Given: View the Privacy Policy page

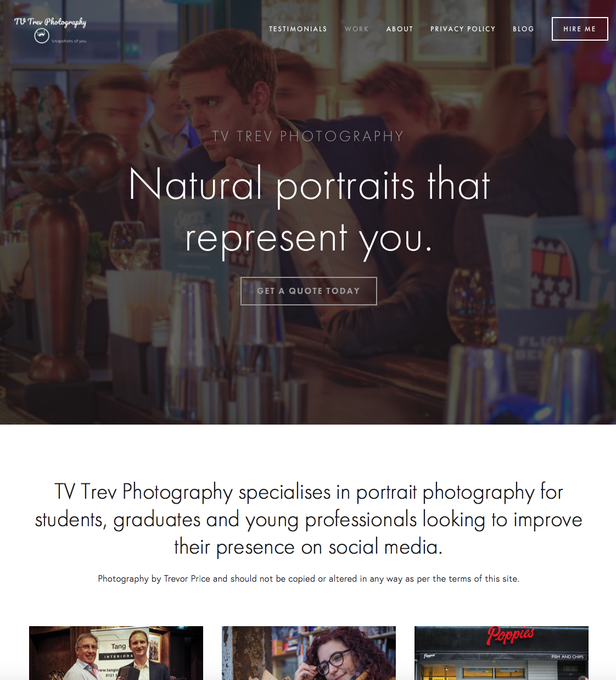Looking at the screenshot, I should click(x=463, y=29).
